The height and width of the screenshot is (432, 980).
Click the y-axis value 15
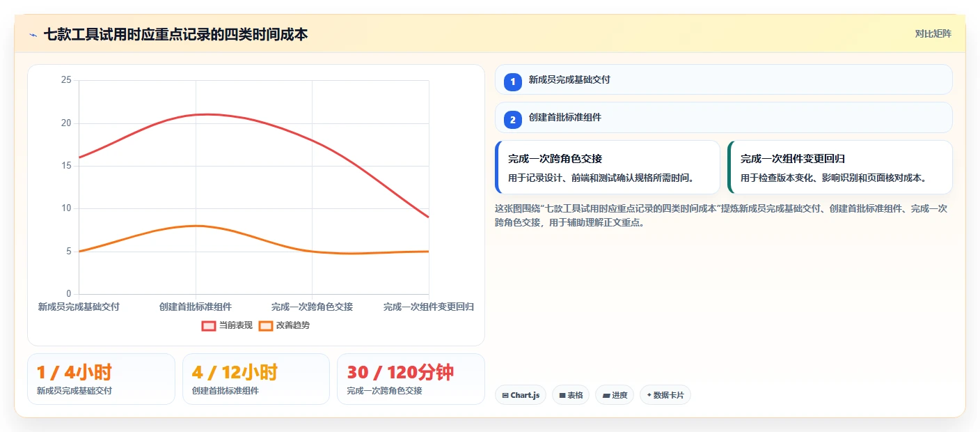click(x=66, y=166)
